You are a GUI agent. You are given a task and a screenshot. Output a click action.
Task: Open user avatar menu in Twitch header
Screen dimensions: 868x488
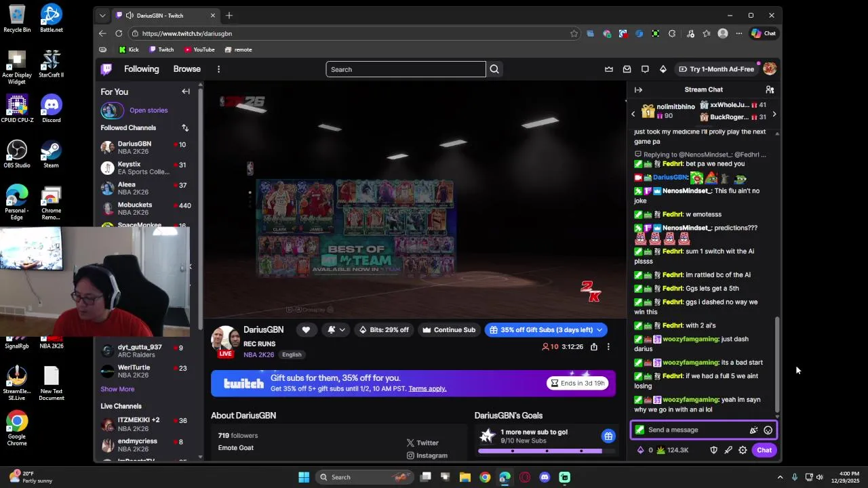point(769,69)
